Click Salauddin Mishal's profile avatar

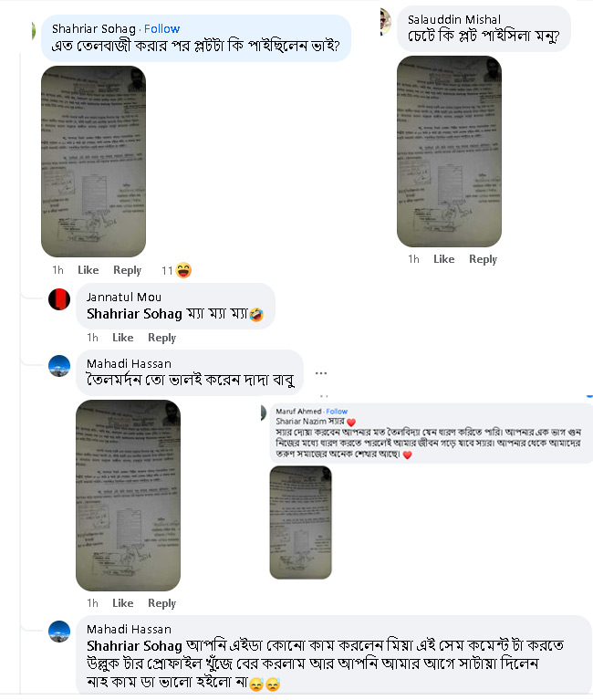(386, 21)
